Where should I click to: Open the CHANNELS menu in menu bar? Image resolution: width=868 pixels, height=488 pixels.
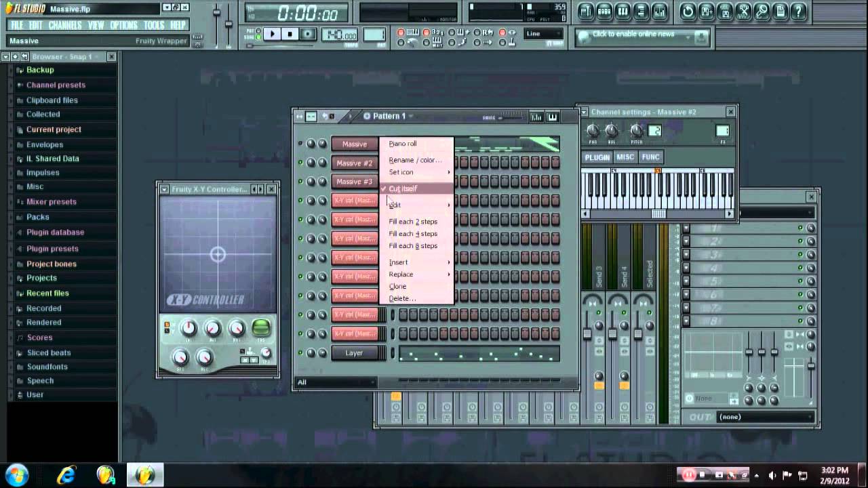[65, 25]
